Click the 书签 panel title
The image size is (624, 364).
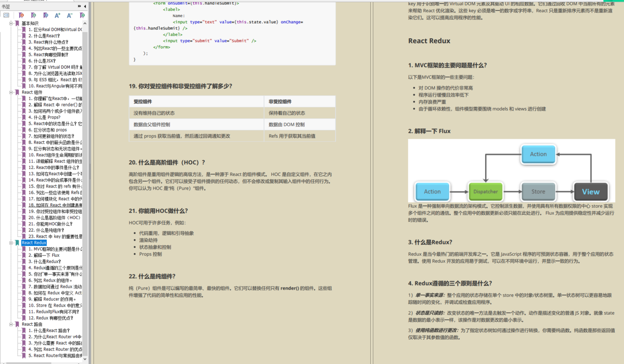(6, 6)
